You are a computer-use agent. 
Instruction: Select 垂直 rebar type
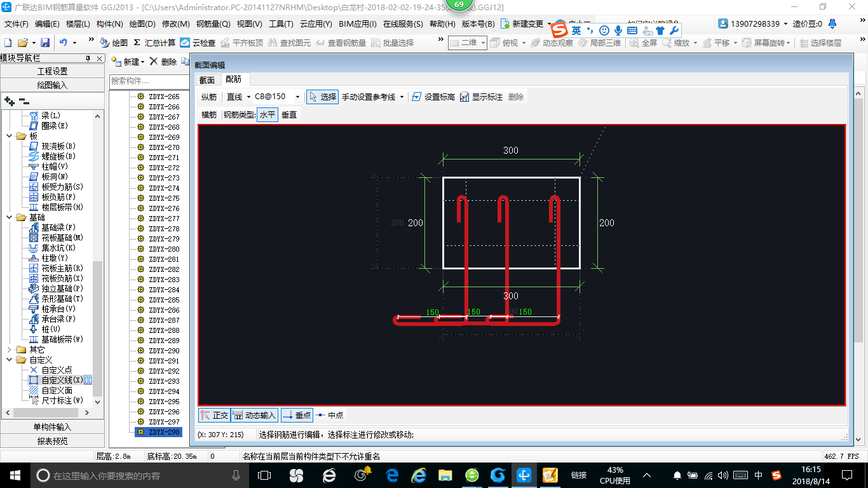(x=289, y=115)
